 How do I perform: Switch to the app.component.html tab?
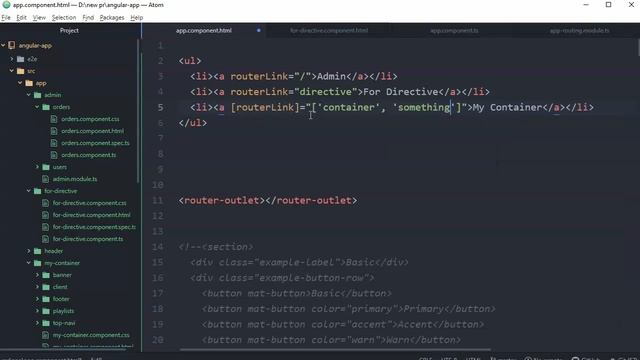pos(204,30)
